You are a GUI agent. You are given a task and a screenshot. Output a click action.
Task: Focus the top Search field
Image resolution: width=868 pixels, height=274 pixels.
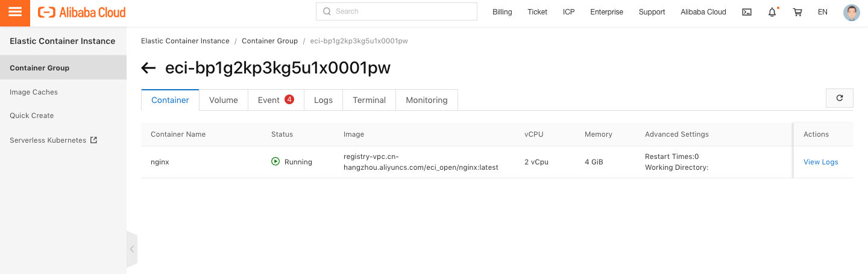click(397, 11)
